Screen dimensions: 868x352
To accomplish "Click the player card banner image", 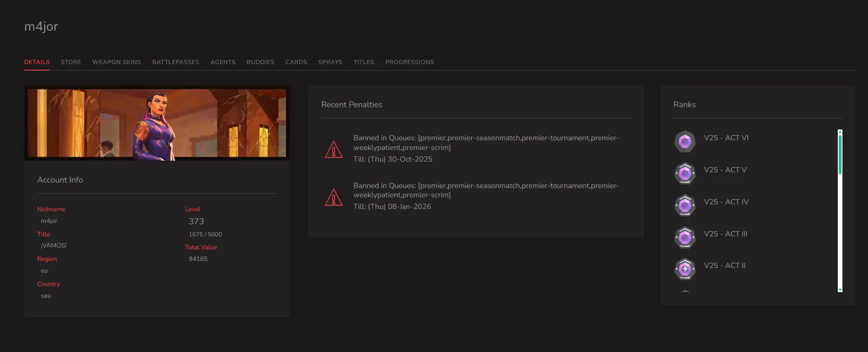I will pyautogui.click(x=157, y=123).
